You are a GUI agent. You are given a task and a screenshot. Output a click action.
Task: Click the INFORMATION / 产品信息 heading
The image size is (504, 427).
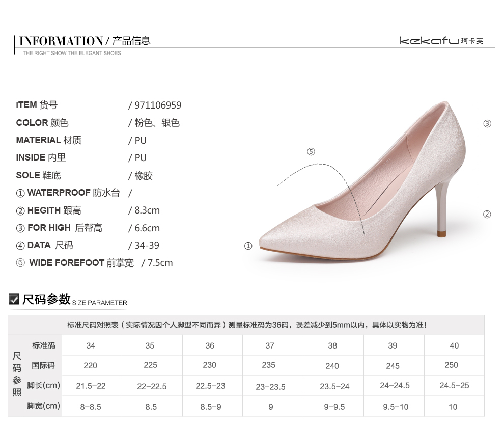tap(85, 41)
